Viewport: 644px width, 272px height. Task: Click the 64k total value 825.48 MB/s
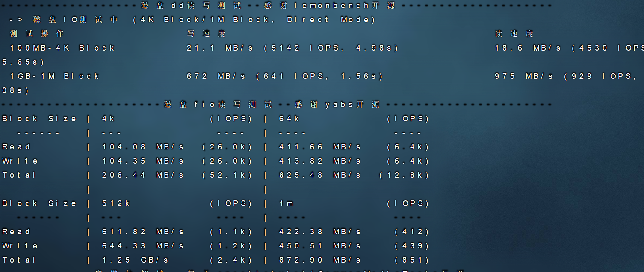pos(320,175)
